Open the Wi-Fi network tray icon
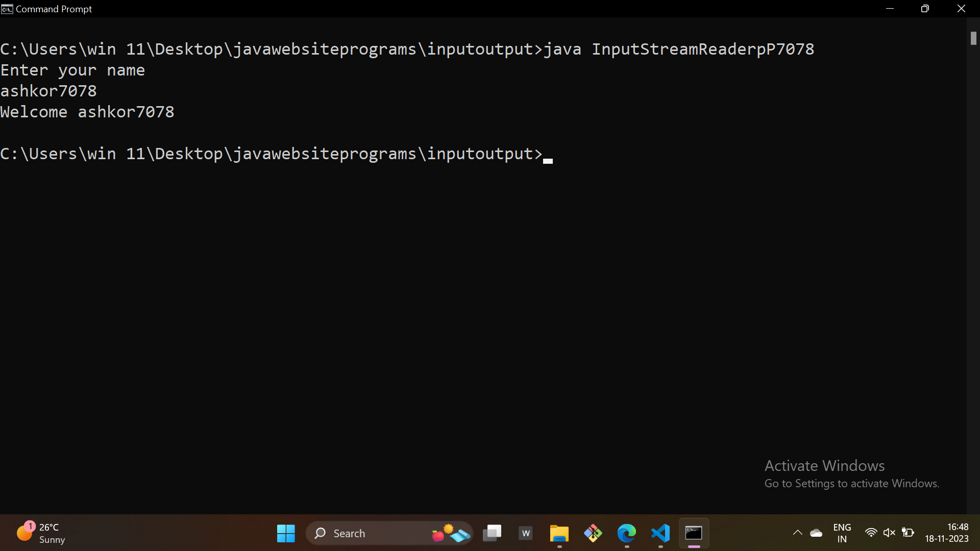This screenshot has width=980, height=551. coord(871,533)
